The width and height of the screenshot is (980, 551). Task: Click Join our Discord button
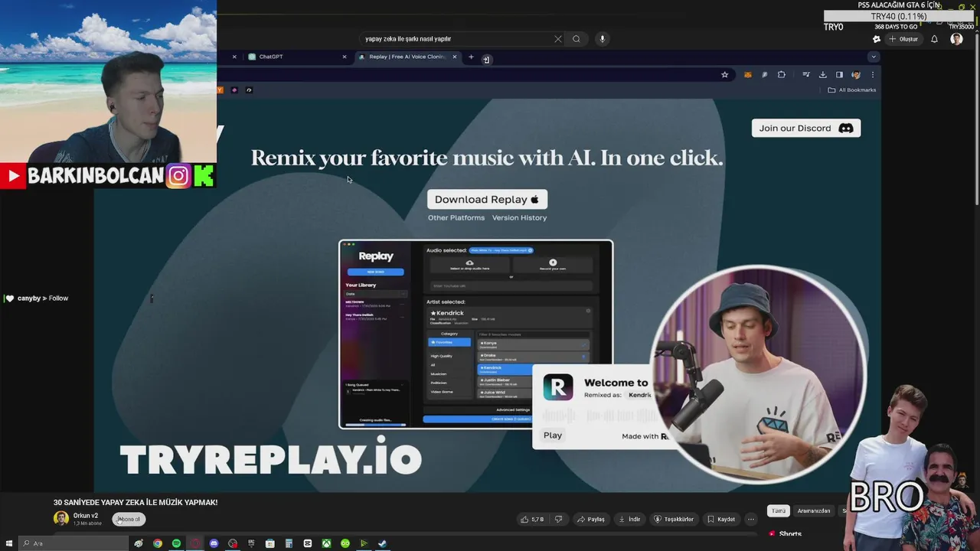tap(806, 128)
